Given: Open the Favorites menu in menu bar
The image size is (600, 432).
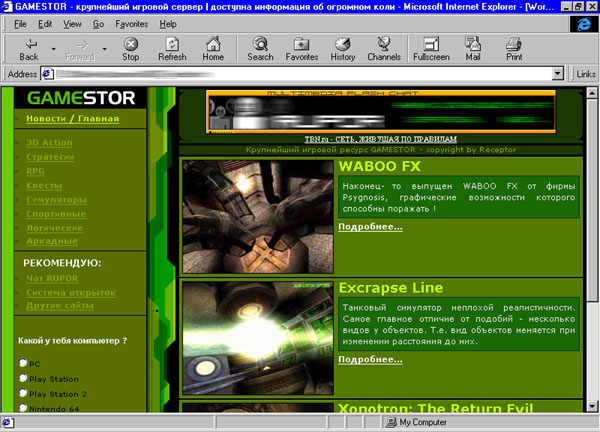Looking at the screenshot, I should click(x=131, y=24).
